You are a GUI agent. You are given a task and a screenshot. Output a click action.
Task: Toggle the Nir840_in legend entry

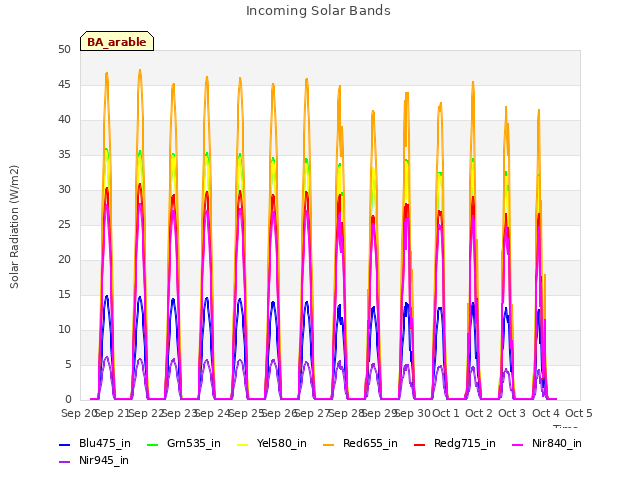547,443
